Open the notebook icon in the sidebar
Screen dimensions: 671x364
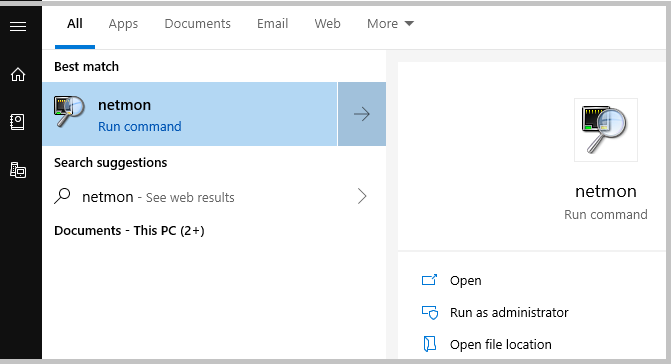[x=18, y=122]
